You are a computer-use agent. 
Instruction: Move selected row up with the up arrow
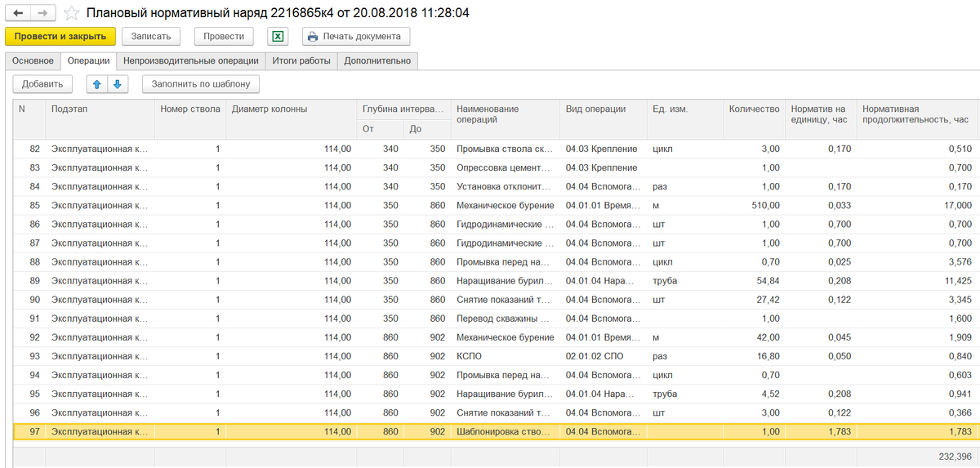[97, 83]
